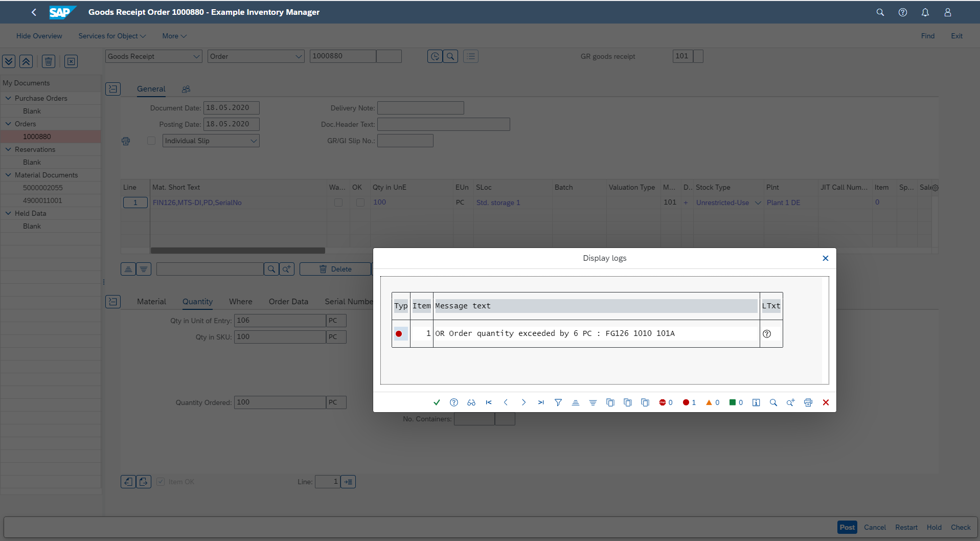Click the item table horizontal scrollbar
The image size is (980, 541).
pos(238,251)
